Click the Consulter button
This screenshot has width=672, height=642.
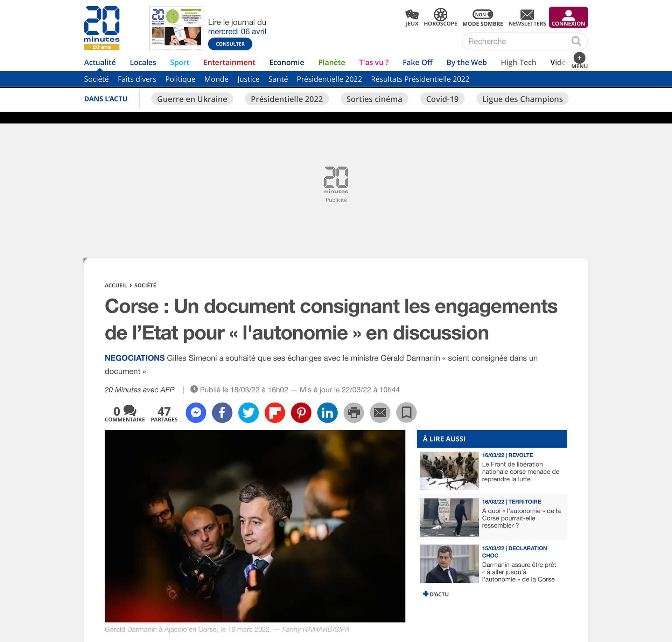230,44
